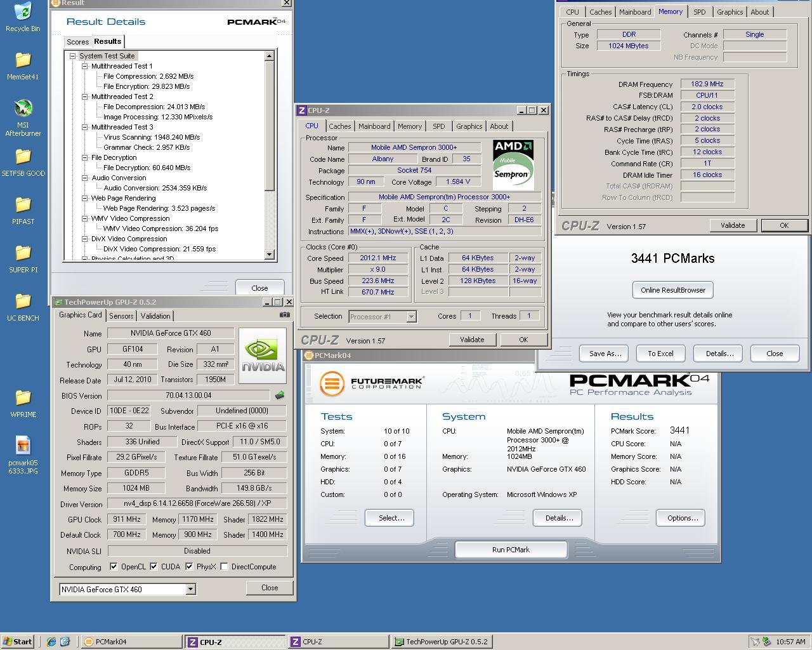Collapse the Multithreaded Test 3 node
812x650 pixels.
click(84, 127)
